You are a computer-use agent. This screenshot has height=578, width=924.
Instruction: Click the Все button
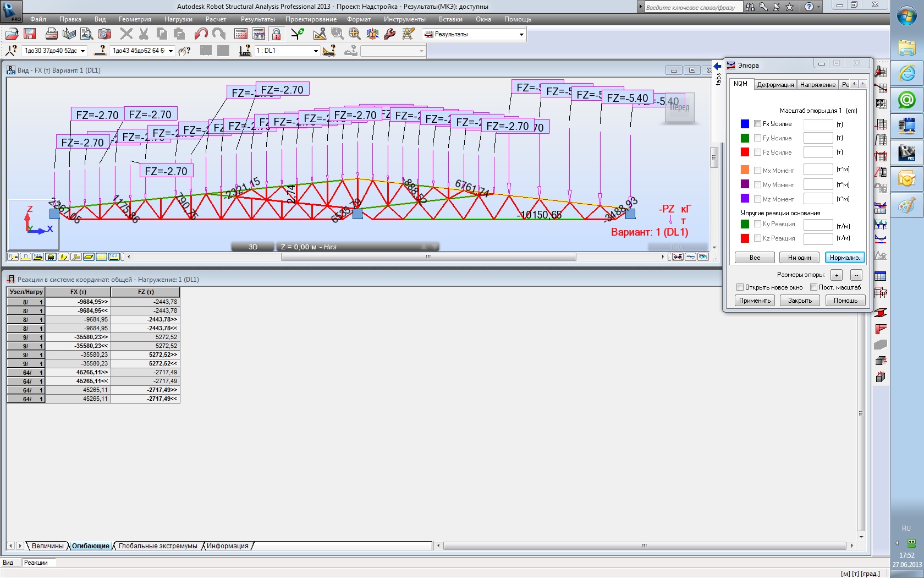coord(755,258)
